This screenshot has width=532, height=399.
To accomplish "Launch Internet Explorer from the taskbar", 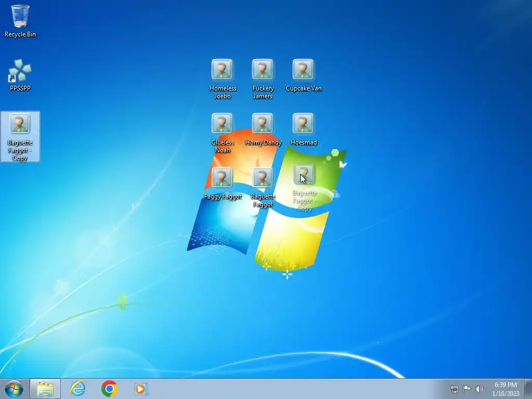I will pos(78,389).
